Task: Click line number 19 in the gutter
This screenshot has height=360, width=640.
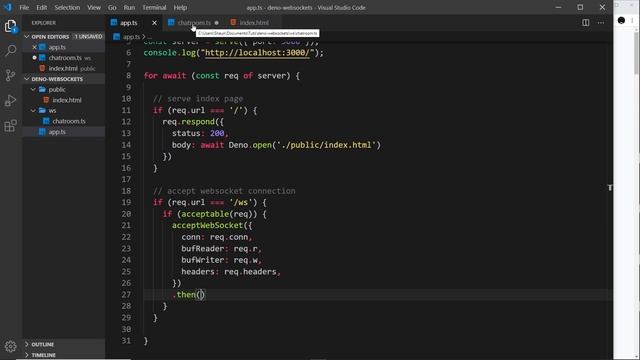Action: point(126,202)
